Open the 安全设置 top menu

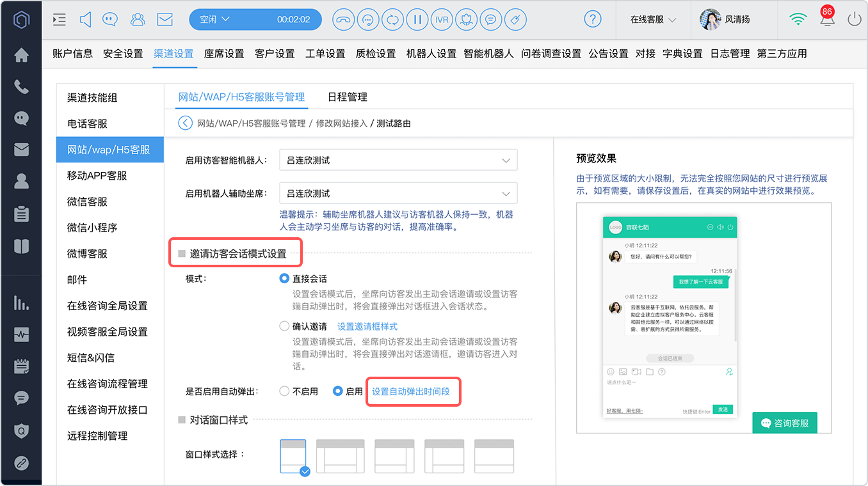(x=123, y=54)
